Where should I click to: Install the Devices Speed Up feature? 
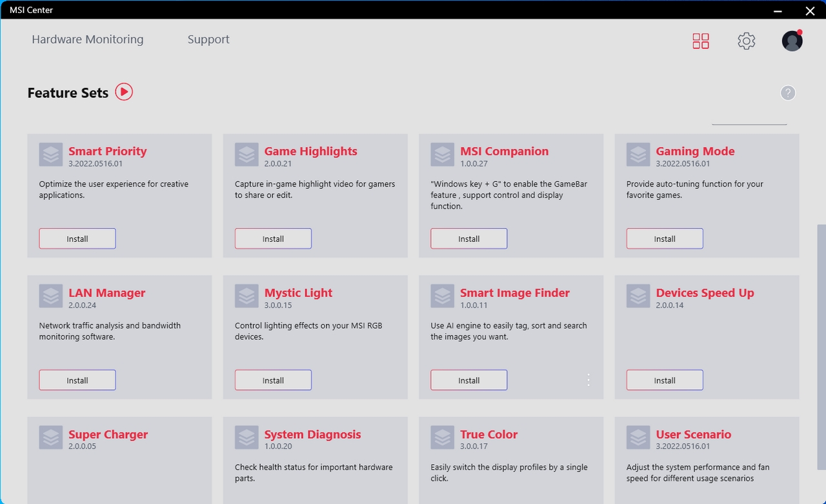tap(665, 380)
